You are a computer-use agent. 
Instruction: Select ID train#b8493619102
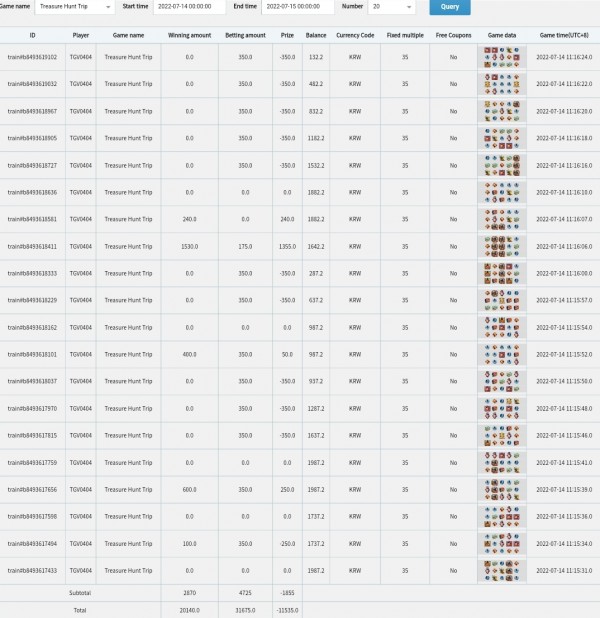(32, 57)
